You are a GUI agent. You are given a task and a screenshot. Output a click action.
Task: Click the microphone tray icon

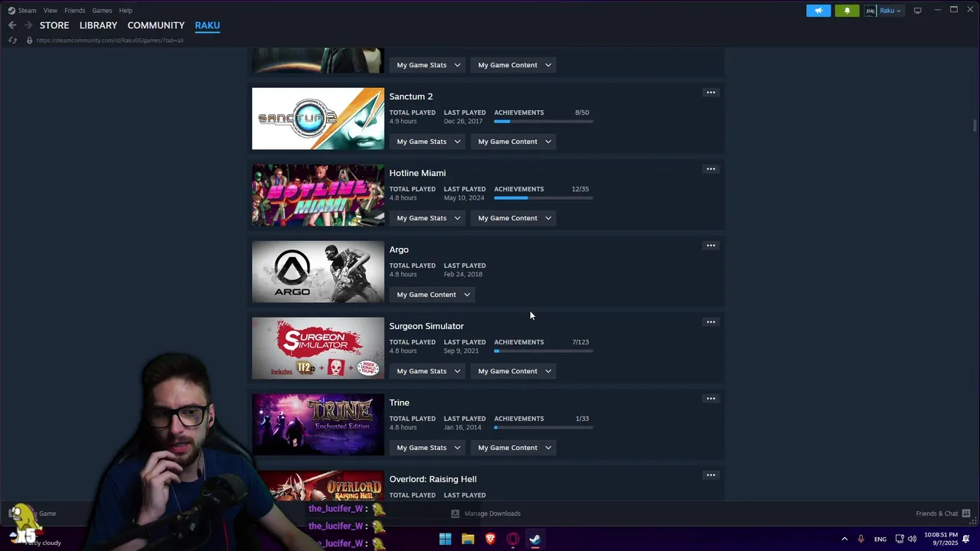(x=861, y=539)
